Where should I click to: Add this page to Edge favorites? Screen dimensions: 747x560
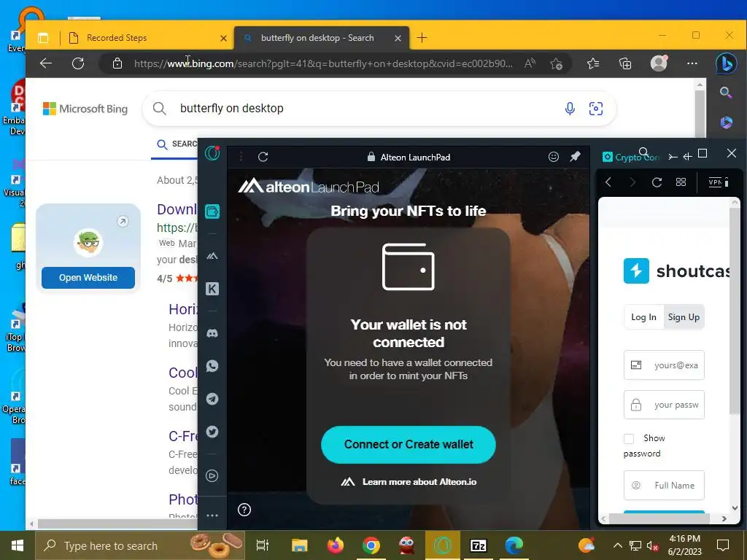click(556, 63)
